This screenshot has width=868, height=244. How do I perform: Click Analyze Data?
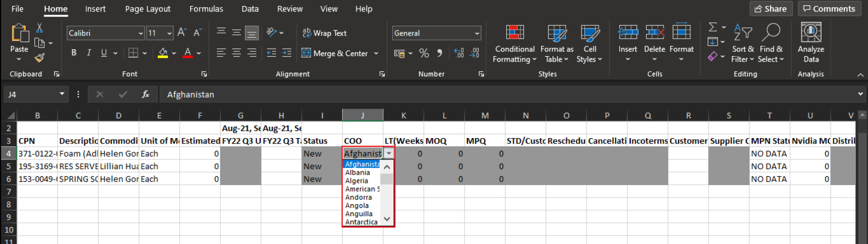[811, 44]
